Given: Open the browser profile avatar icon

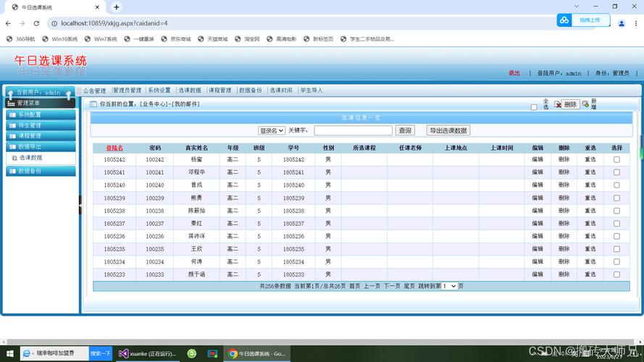Looking at the screenshot, I should coord(621,23).
